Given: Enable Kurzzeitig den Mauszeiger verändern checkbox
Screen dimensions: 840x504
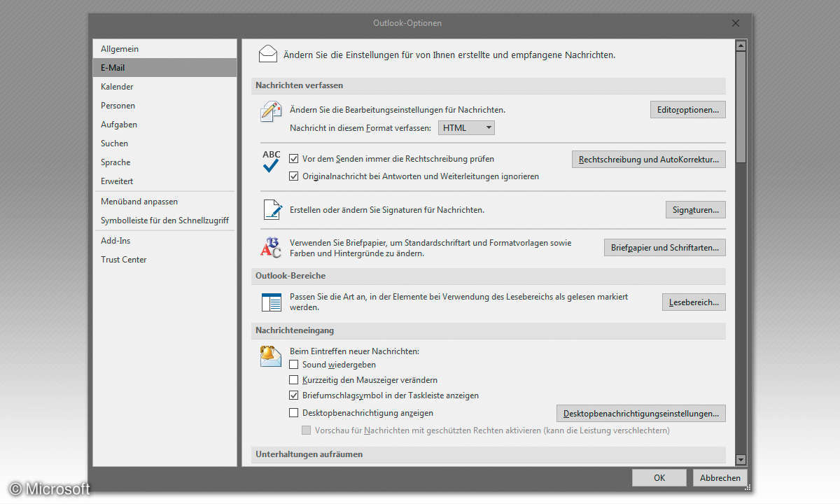Looking at the screenshot, I should coord(294,379).
